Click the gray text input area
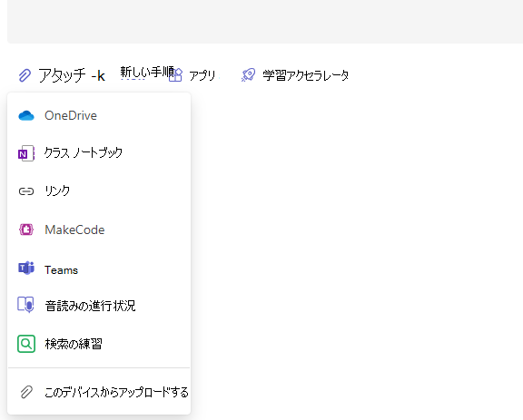Image resolution: width=523 pixels, height=420 pixels. point(265,22)
